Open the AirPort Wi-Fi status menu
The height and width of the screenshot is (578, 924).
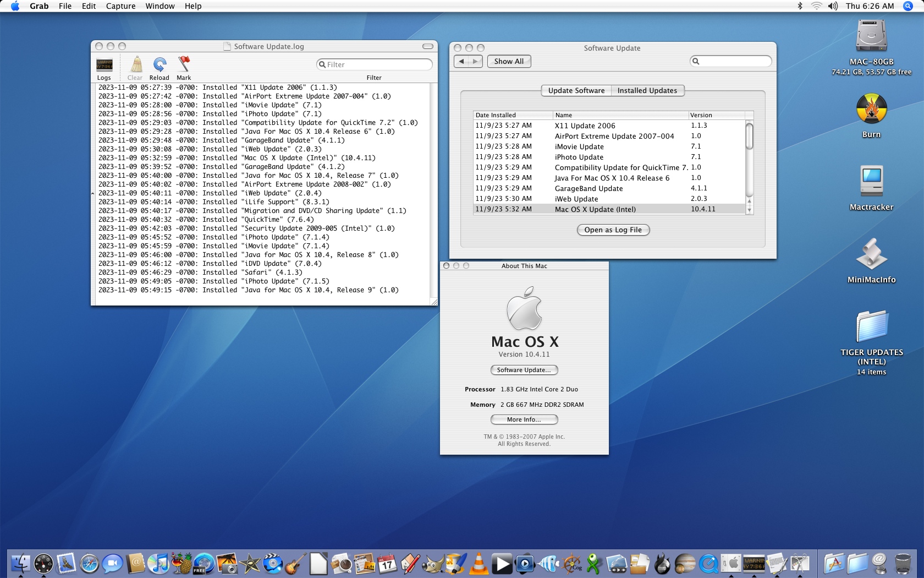tap(816, 6)
